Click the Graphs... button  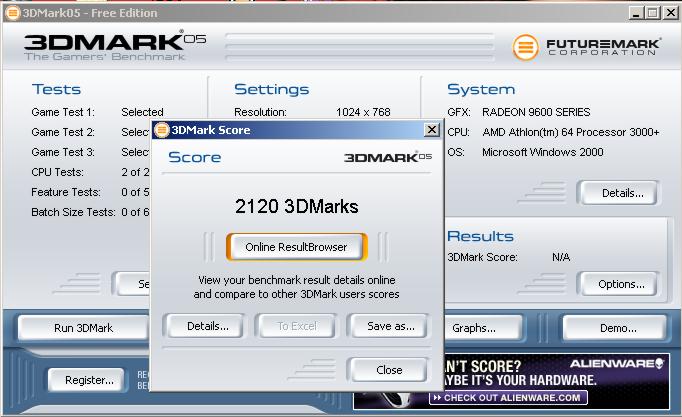click(483, 328)
